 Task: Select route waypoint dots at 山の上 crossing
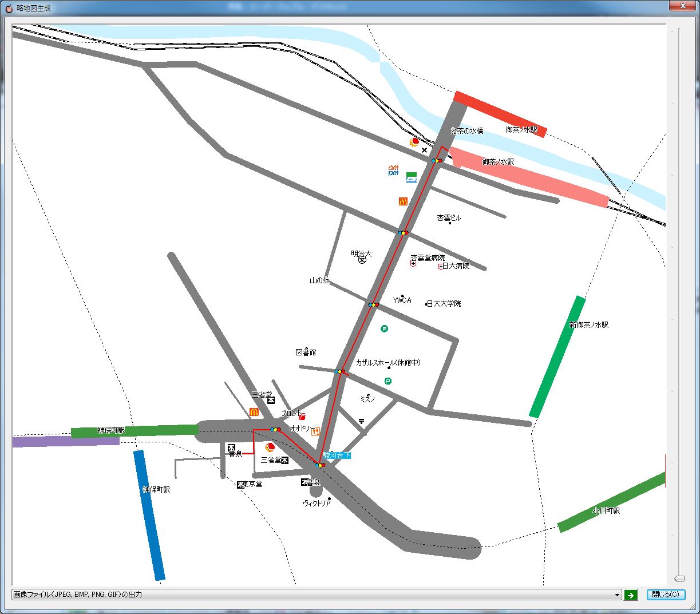tap(373, 304)
